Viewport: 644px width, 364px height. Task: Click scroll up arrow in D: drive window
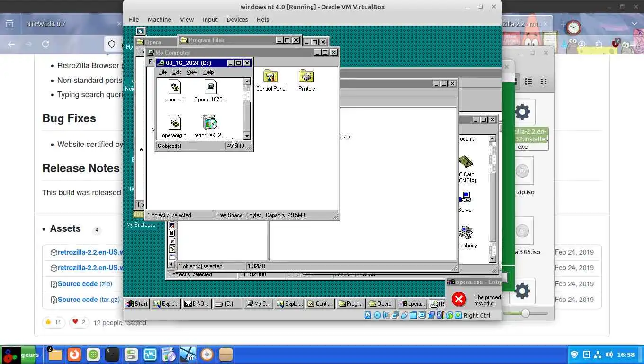(x=247, y=82)
